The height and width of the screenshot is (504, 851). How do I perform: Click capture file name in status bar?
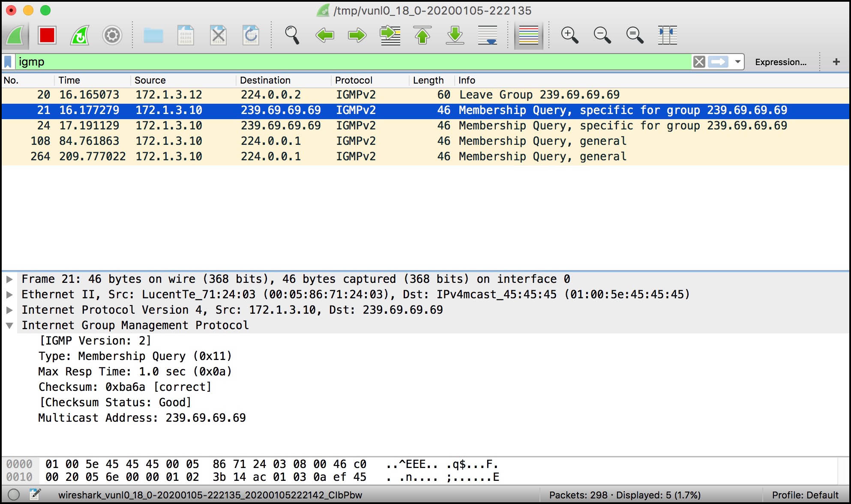click(x=210, y=495)
